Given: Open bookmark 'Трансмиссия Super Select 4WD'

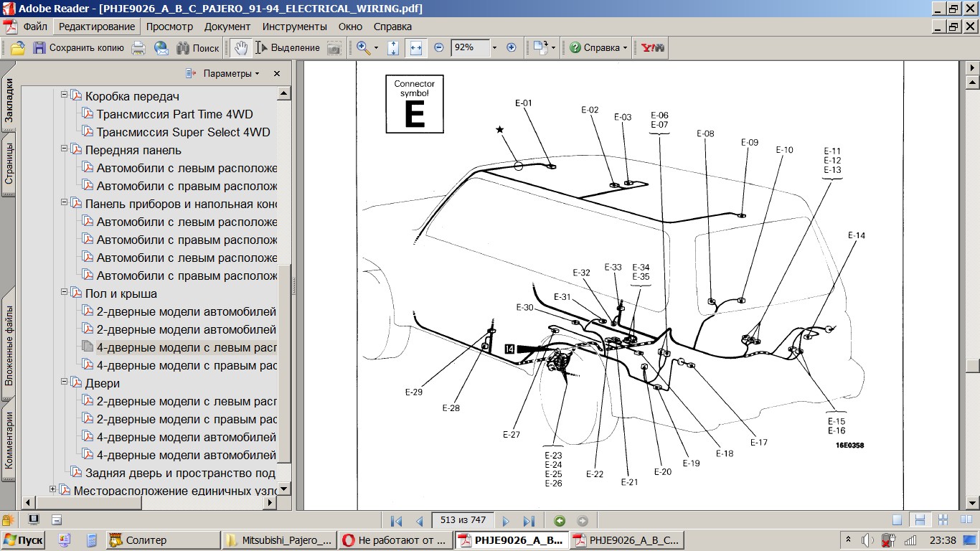Looking at the screenshot, I should point(183,132).
